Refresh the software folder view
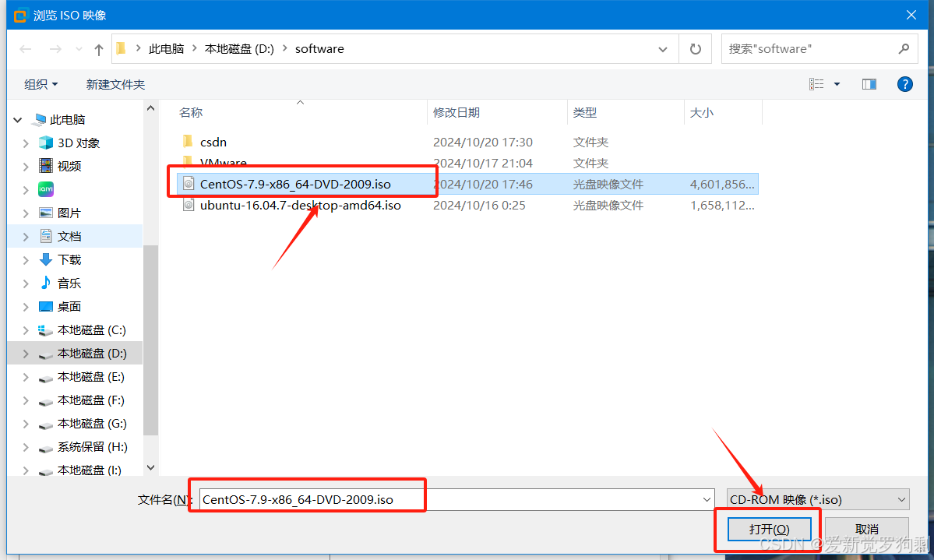Viewport: 934px width, 560px height. 695,49
